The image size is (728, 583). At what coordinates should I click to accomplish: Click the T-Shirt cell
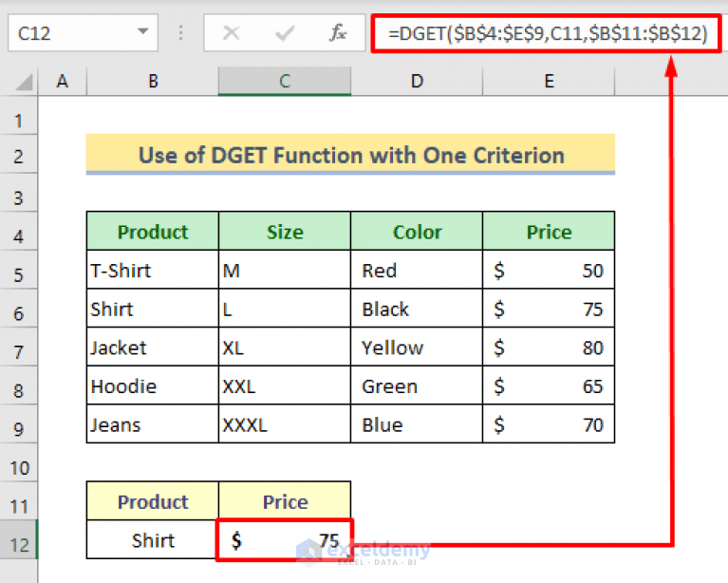coord(153,270)
